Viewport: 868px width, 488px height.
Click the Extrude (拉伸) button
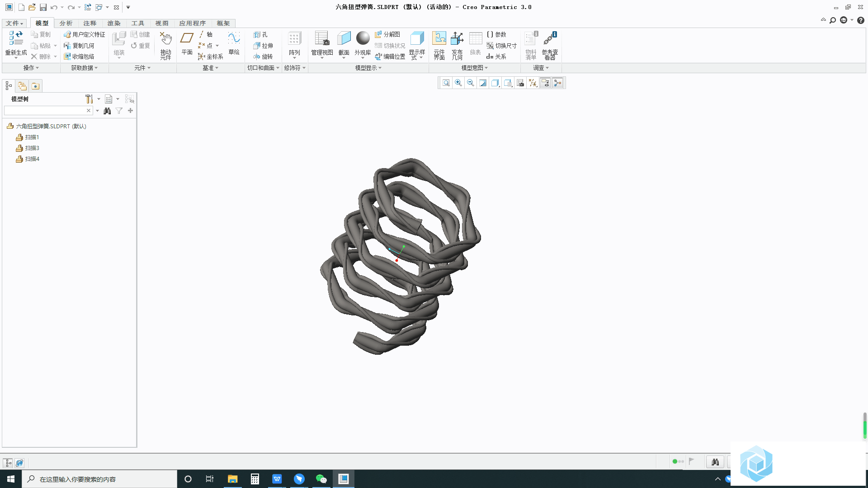point(263,46)
